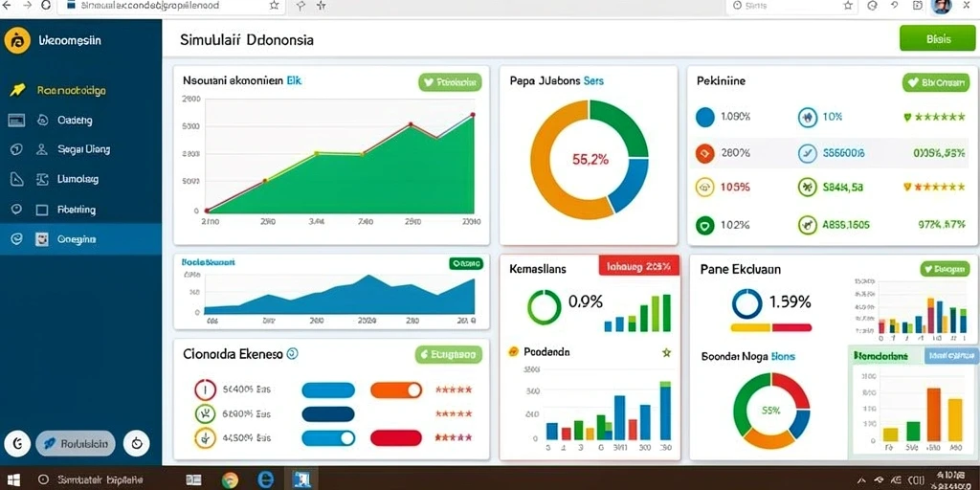The height and width of the screenshot is (490, 980).
Task: Toggle the blue switch in the third row
Action: pyautogui.click(x=328, y=437)
